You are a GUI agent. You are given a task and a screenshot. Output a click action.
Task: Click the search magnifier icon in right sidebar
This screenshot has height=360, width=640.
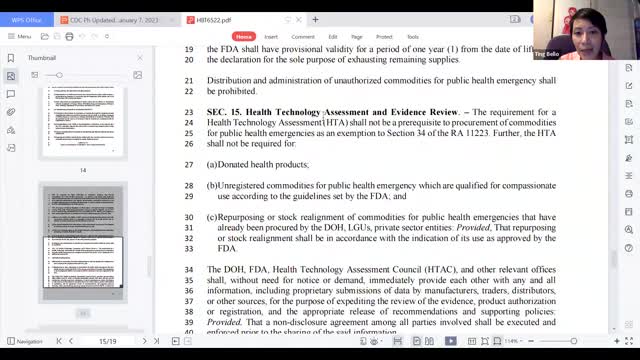(x=629, y=230)
